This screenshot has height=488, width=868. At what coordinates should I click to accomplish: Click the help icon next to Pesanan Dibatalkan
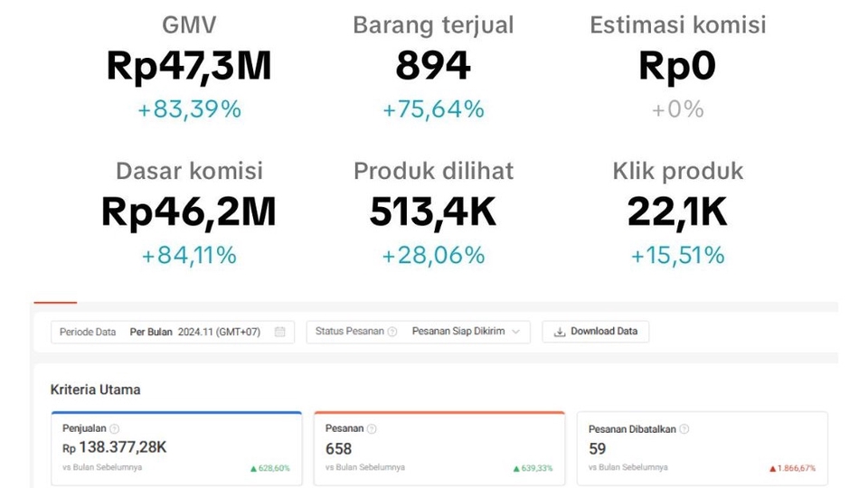[684, 429]
